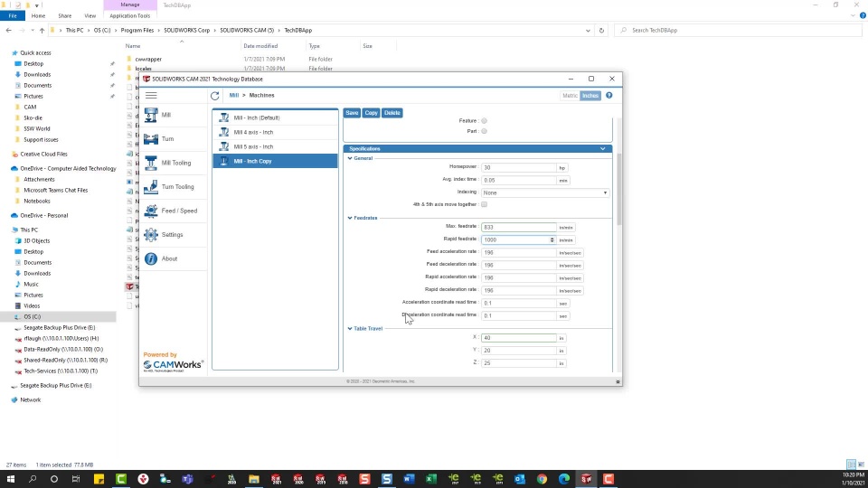Click the Rapid feedrate spinner arrows
Screen dimensions: 868x488
coord(552,240)
